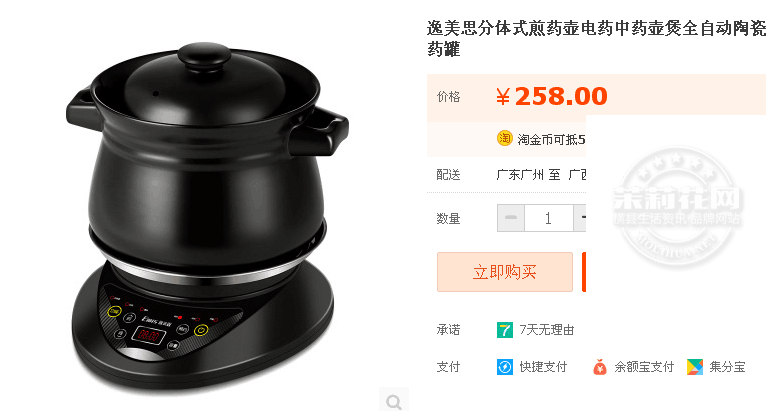This screenshot has height=411, width=766.
Task: Click the magnifier zoom icon below product image
Action: pyautogui.click(x=394, y=402)
